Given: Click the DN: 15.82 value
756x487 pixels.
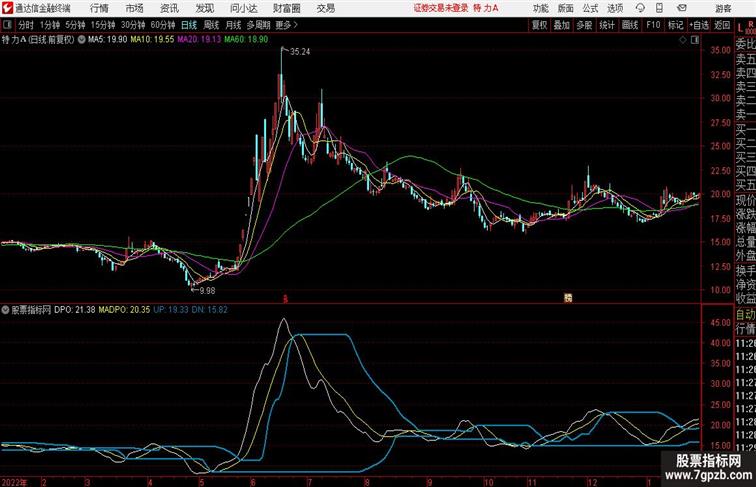Looking at the screenshot, I should (x=210, y=310).
